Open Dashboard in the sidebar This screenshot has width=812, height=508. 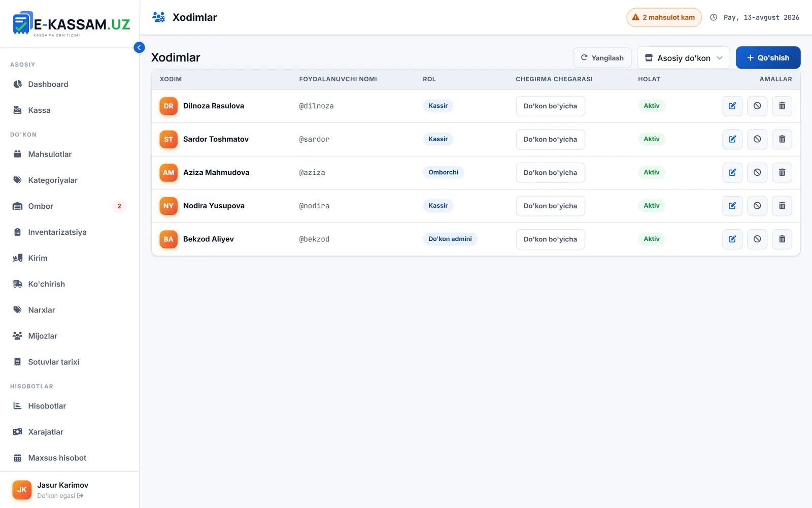70,84
